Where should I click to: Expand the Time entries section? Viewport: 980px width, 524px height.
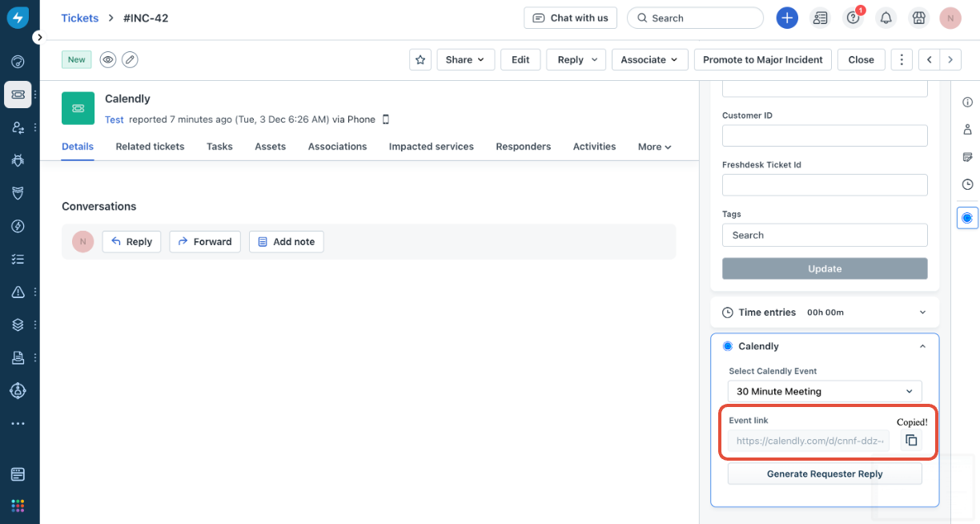click(825, 312)
